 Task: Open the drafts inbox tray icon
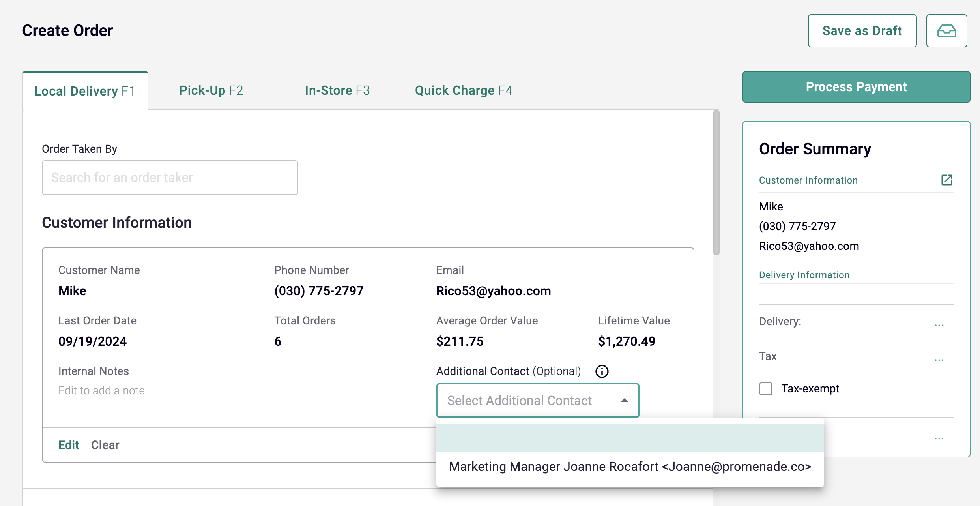pos(946,31)
